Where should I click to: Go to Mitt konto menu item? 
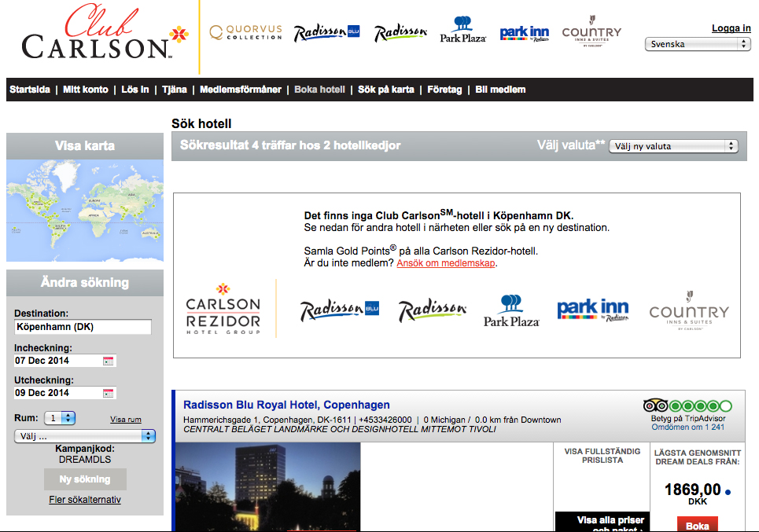[86, 90]
